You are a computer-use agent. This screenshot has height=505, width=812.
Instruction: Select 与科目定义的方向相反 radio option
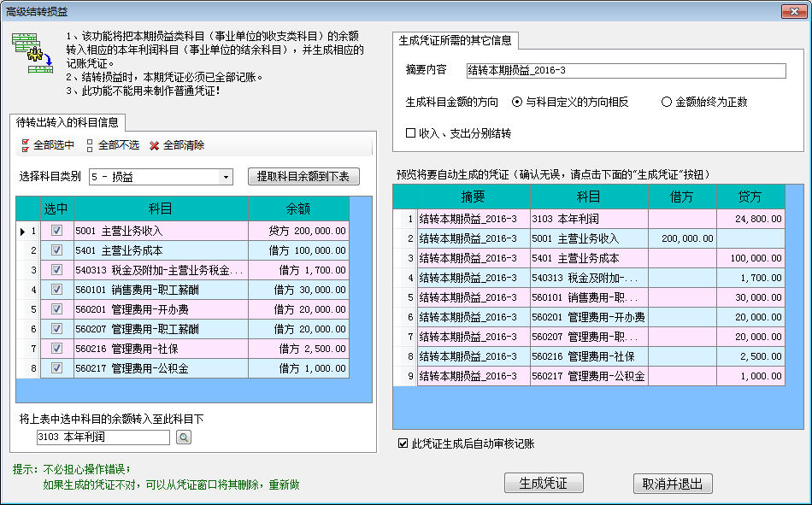point(517,102)
